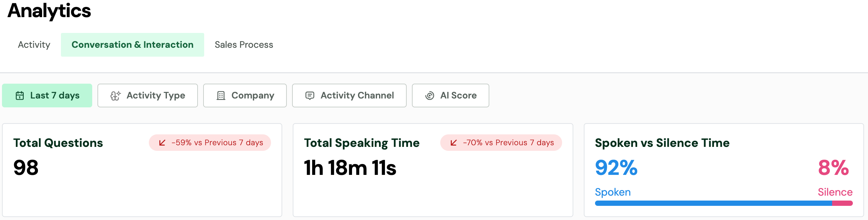This screenshot has height=220, width=868.
Task: Click the Total Questions value 98
Action: click(x=26, y=168)
